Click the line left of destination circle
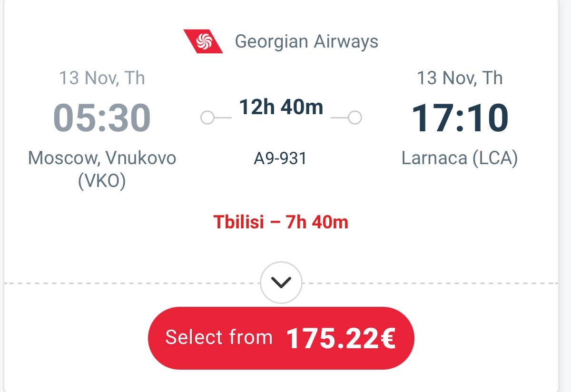The image size is (571, 392). tap(339, 118)
